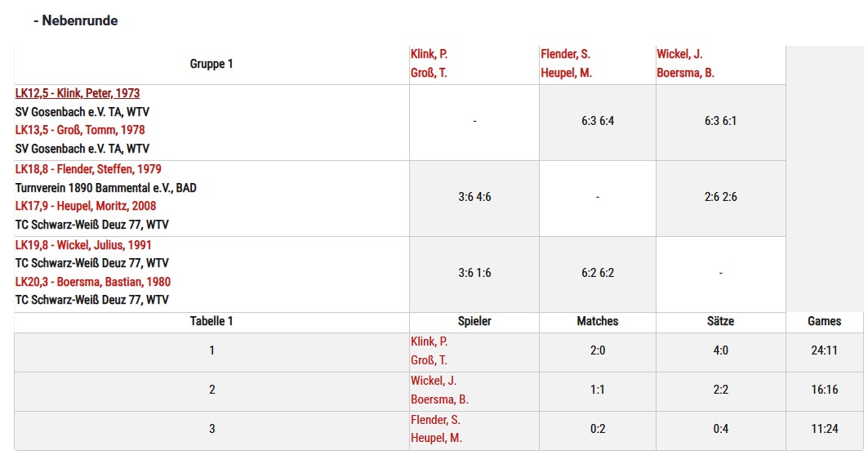Select Flender, S. in Tabelle 1 rank 3
Image resolution: width=868 pixels, height=455 pixels.
(x=436, y=420)
